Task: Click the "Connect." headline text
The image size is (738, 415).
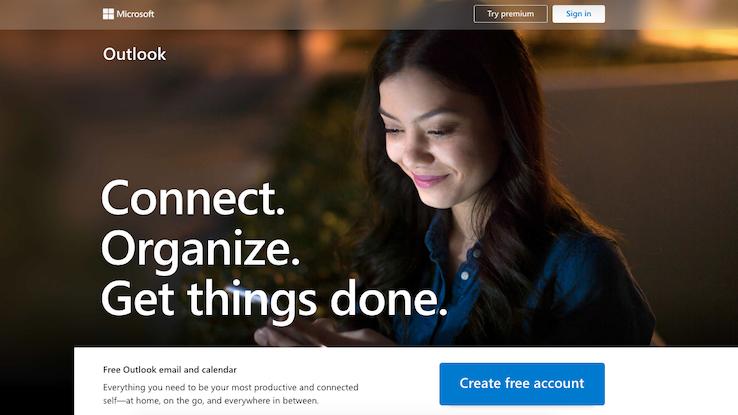Action: point(193,198)
